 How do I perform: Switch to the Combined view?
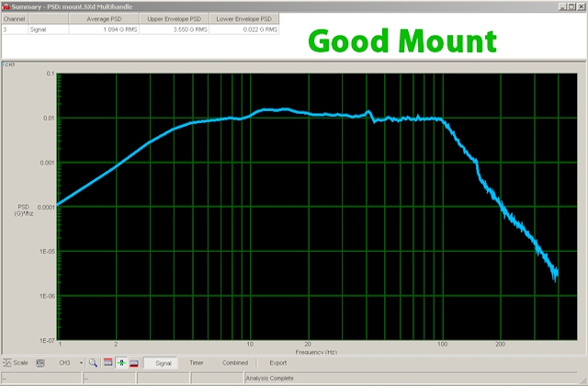[x=235, y=363]
